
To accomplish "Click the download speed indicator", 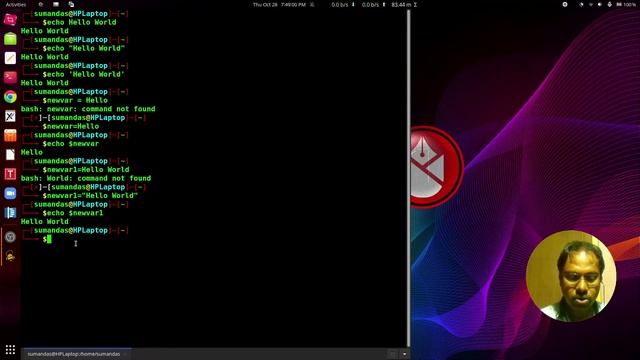I will click(343, 4).
